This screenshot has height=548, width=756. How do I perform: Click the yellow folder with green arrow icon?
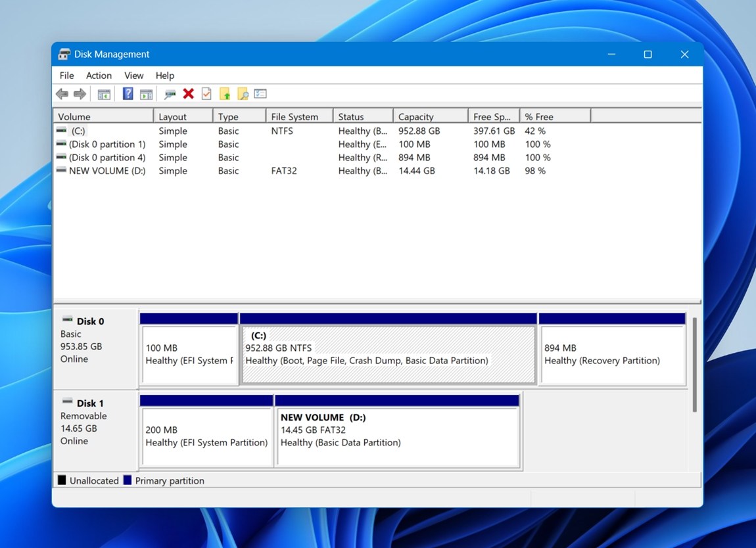(225, 94)
